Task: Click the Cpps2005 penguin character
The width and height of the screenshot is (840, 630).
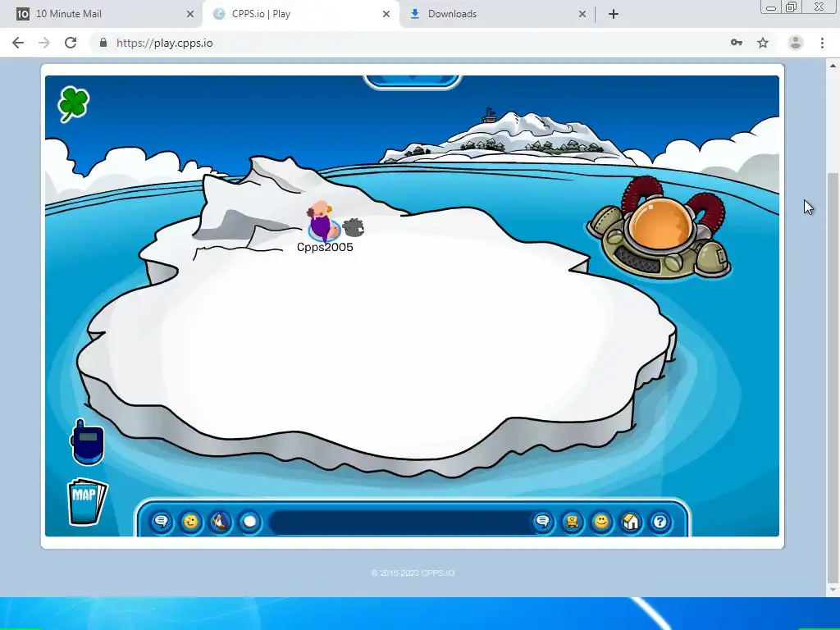Action: click(x=323, y=221)
